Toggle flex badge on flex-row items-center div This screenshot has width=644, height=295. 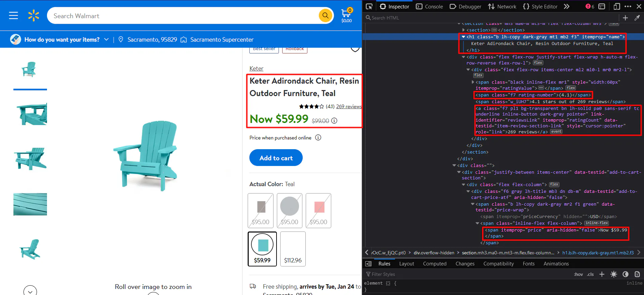coord(478,75)
